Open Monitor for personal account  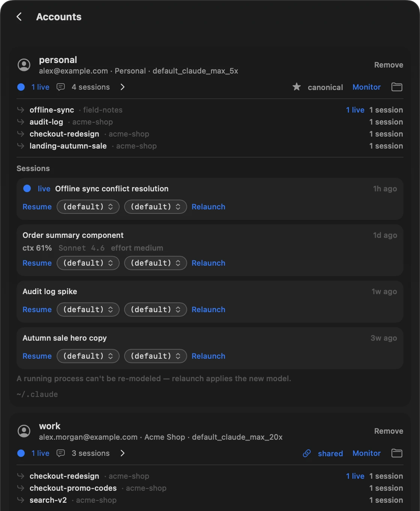click(366, 87)
